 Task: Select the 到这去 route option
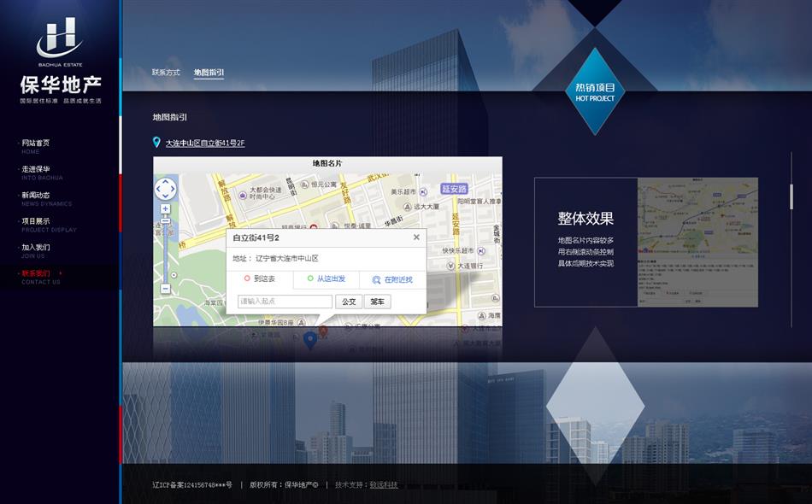click(x=260, y=279)
